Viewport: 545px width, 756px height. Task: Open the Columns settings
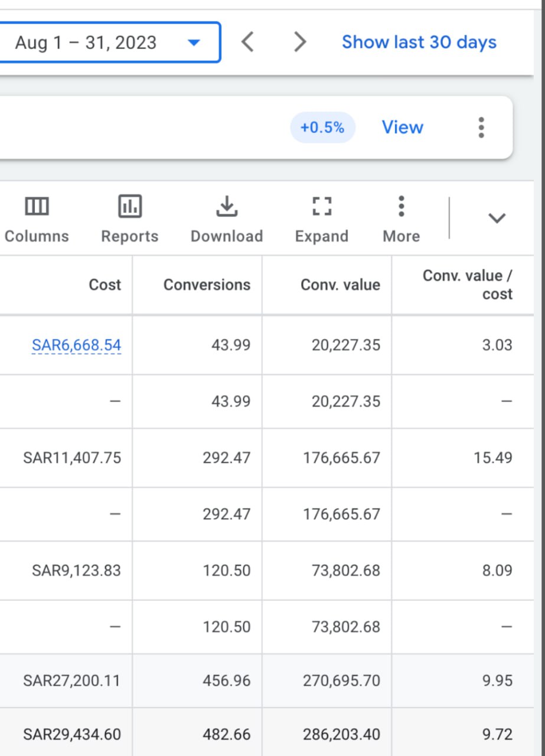(x=37, y=220)
